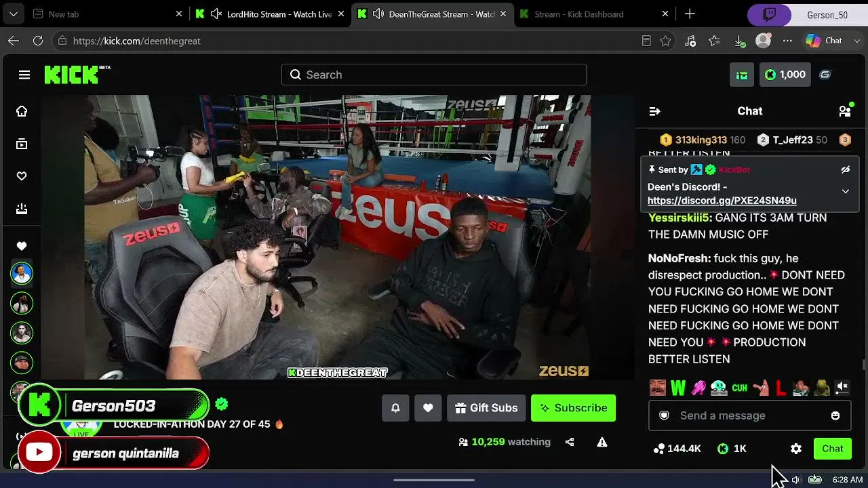
Task: Click the Send a message field
Action: coord(749,415)
